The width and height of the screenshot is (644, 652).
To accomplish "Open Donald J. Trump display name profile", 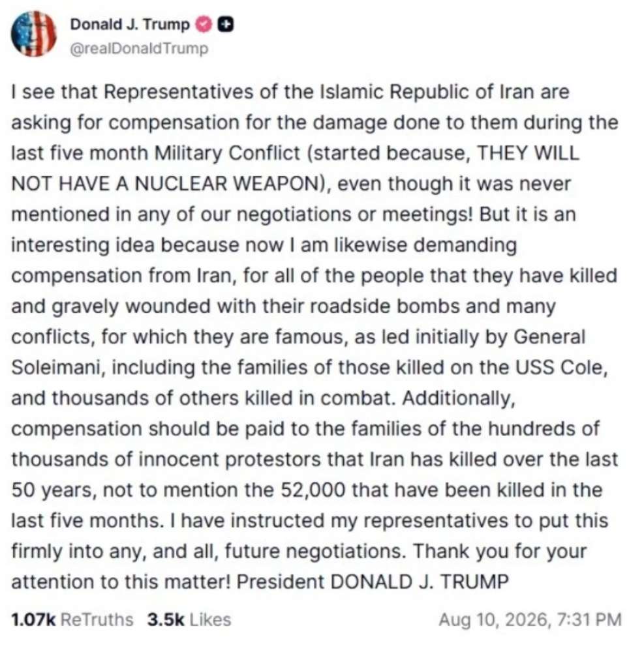I will pos(130,24).
